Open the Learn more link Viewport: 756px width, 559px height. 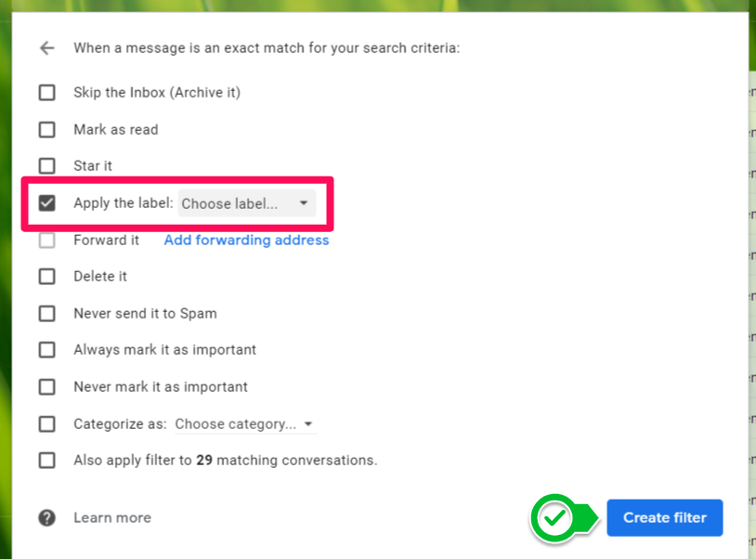(112, 518)
